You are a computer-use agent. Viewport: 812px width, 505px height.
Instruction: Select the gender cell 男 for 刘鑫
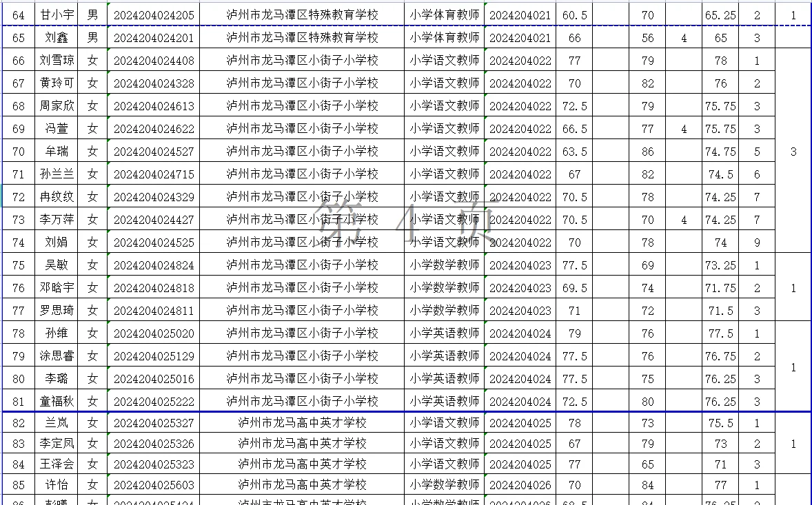click(x=93, y=38)
